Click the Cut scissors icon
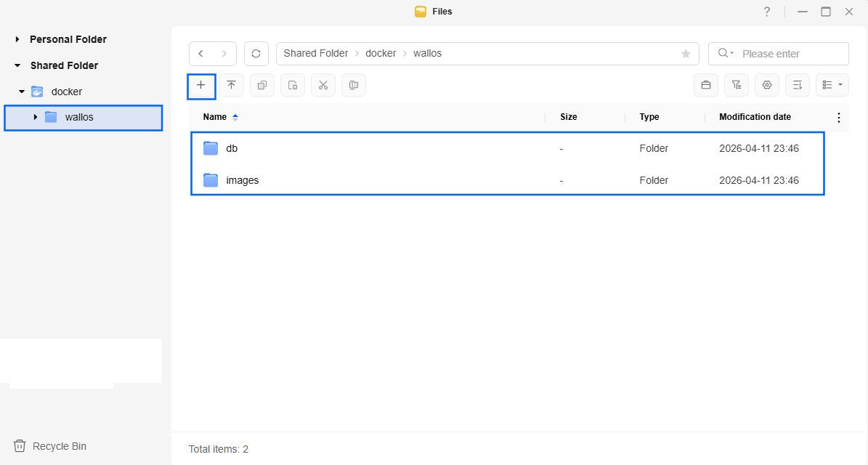 323,85
